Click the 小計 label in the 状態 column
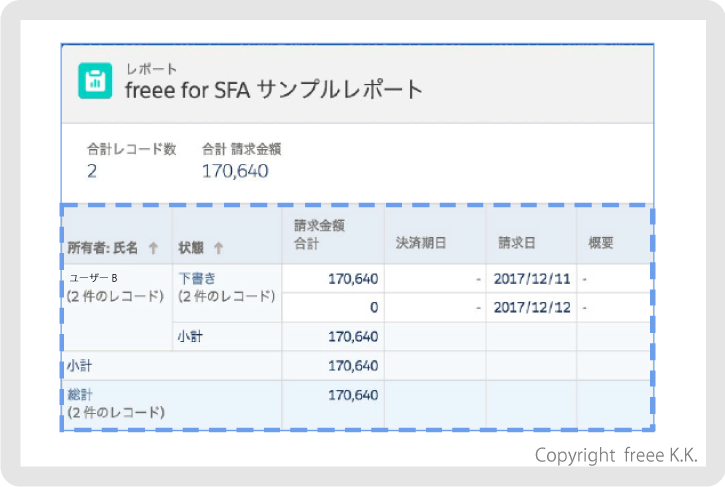The width and height of the screenshot is (725, 487). [x=190, y=336]
